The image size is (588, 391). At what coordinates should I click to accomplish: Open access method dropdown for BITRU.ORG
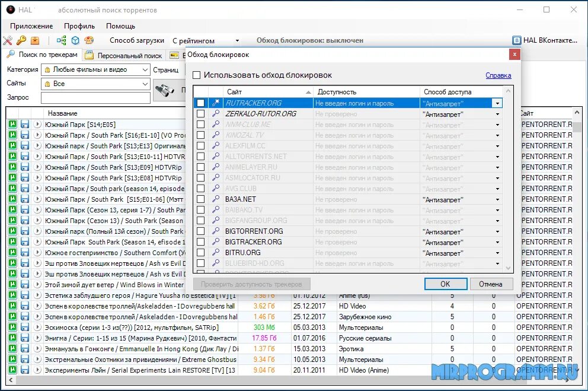pos(497,253)
